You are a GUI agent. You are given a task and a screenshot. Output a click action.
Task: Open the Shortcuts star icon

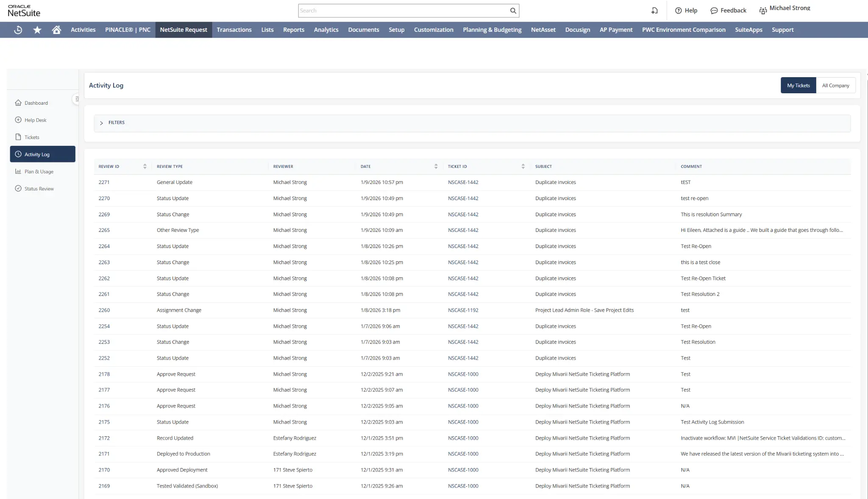click(x=37, y=30)
